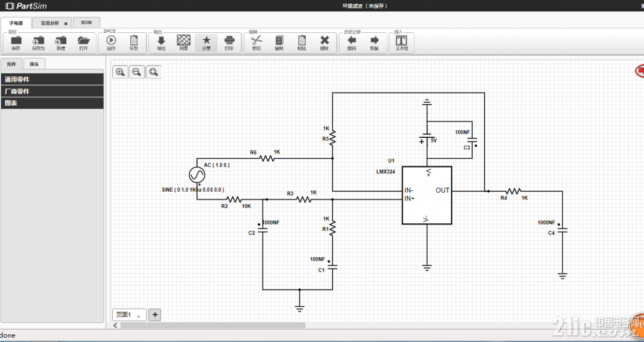
Task: Switch to the 子电路 tab
Action: [x=16, y=23]
